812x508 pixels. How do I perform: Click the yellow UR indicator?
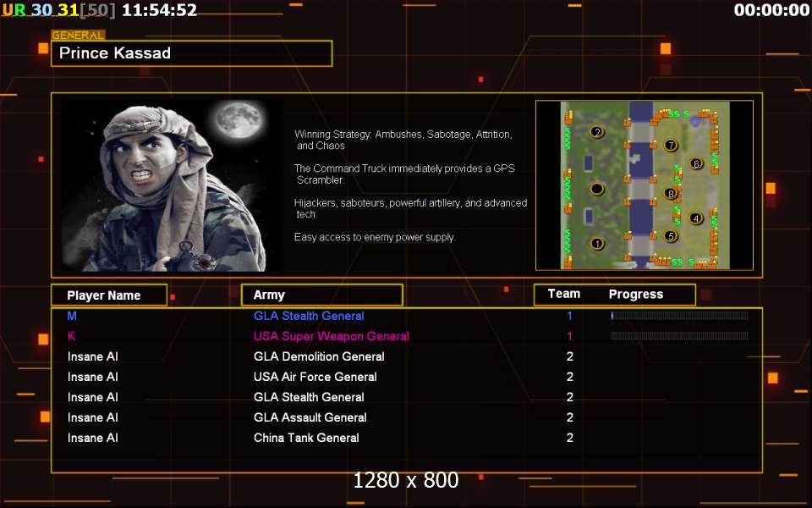pyautogui.click(x=14, y=10)
